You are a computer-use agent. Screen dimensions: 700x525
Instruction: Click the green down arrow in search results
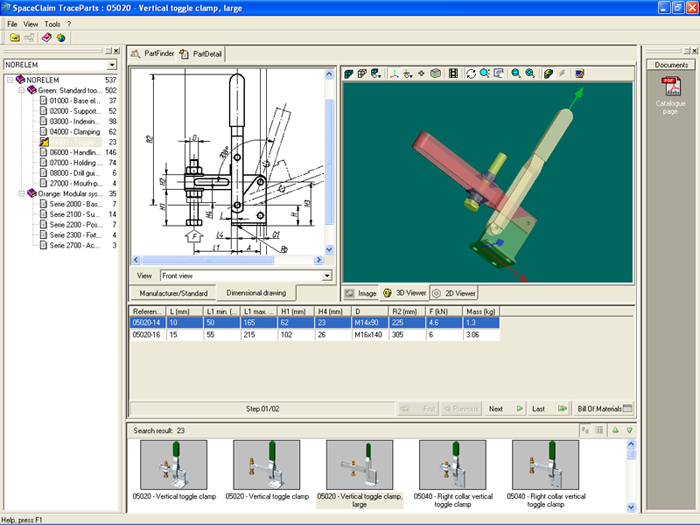(x=630, y=430)
